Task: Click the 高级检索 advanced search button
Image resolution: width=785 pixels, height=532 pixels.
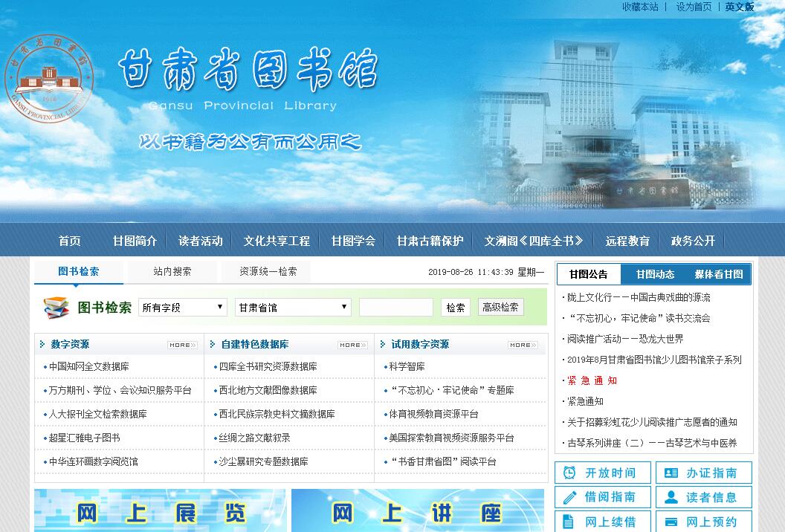Action: coord(500,308)
